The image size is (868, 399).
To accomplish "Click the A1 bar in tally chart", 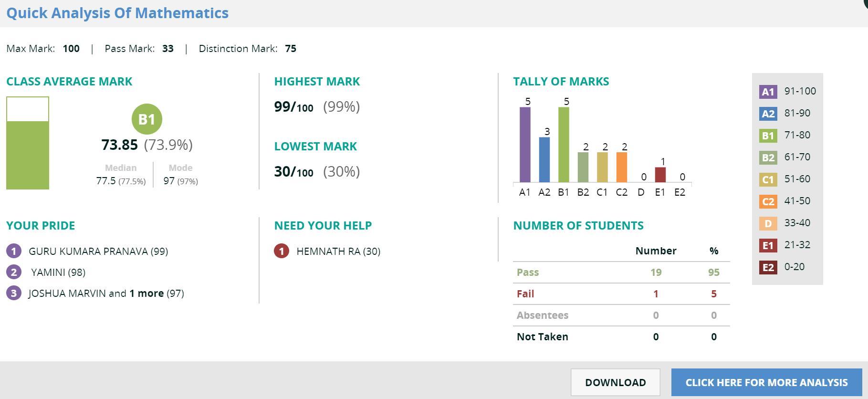I will (x=525, y=145).
